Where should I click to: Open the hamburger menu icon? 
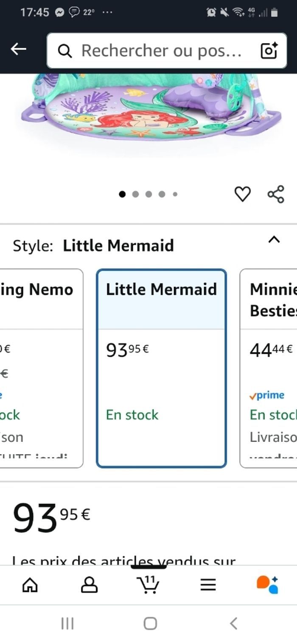(208, 585)
